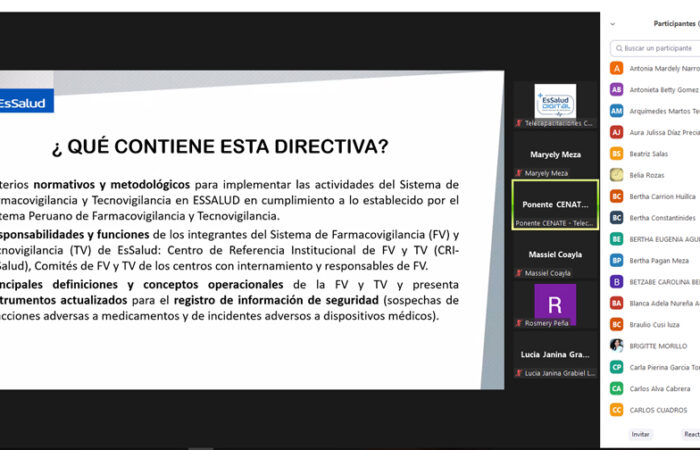Select Bertha Pagan Meza in participant list

coord(662,260)
